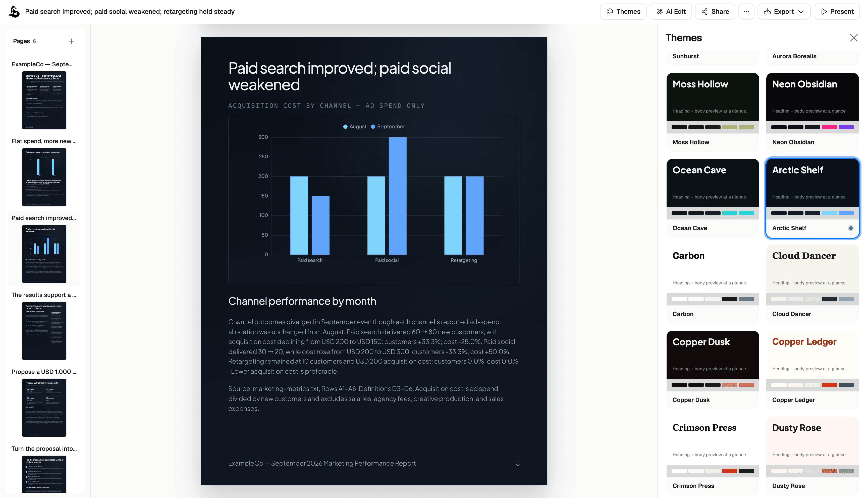Screen dimensions: 868x498
Task: Click the Arctic Shelf selected radio indicator
Action: click(x=851, y=228)
